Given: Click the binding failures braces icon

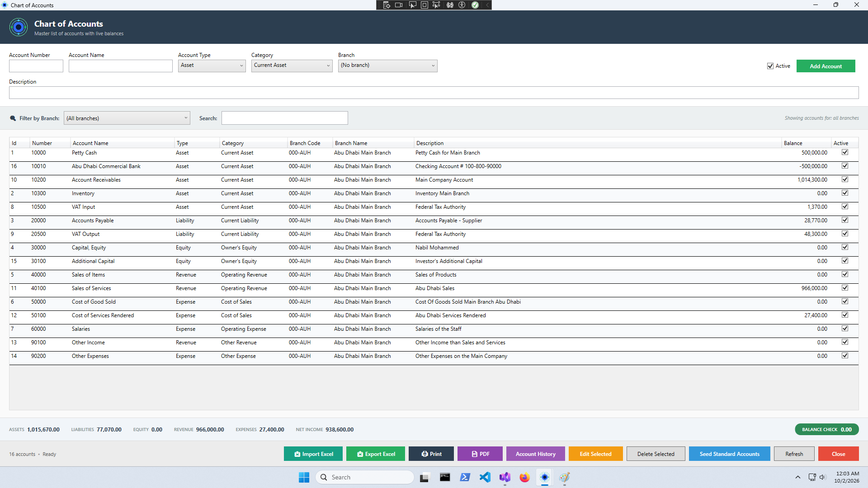Looking at the screenshot, I should click(450, 5).
